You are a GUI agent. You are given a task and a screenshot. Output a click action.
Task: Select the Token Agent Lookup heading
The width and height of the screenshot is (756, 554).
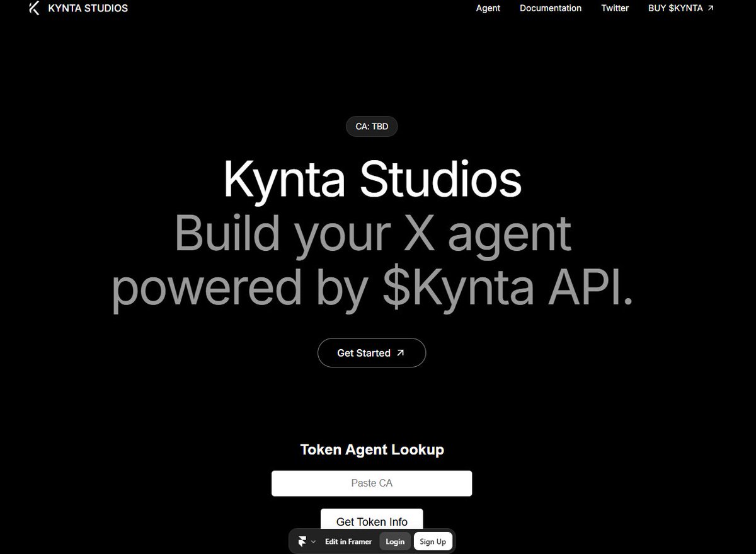(372, 449)
